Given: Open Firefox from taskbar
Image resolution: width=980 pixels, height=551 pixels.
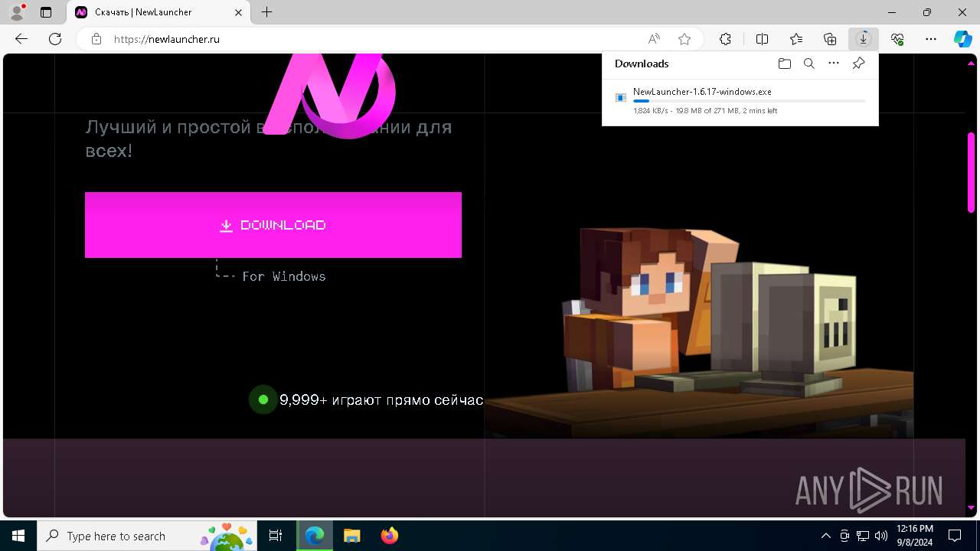Looking at the screenshot, I should click(389, 536).
